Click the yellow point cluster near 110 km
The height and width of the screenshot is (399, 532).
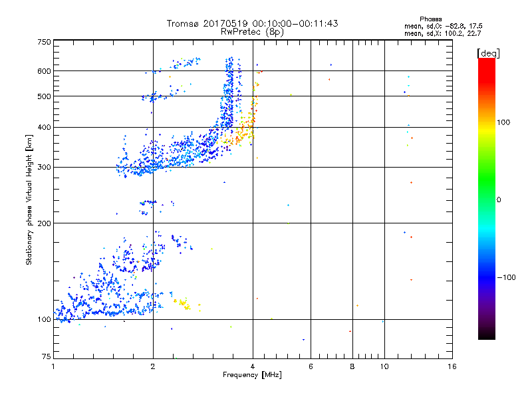[184, 304]
